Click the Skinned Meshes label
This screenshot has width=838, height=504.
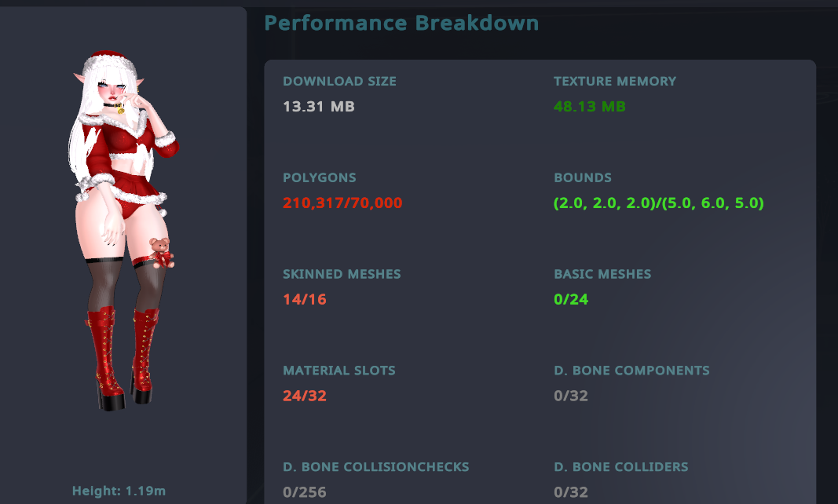(342, 274)
